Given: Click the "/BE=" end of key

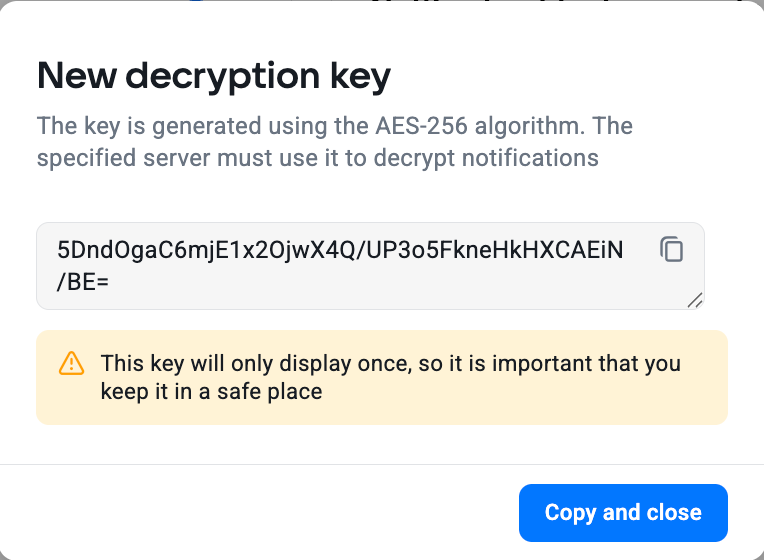Looking at the screenshot, I should click(82, 282).
